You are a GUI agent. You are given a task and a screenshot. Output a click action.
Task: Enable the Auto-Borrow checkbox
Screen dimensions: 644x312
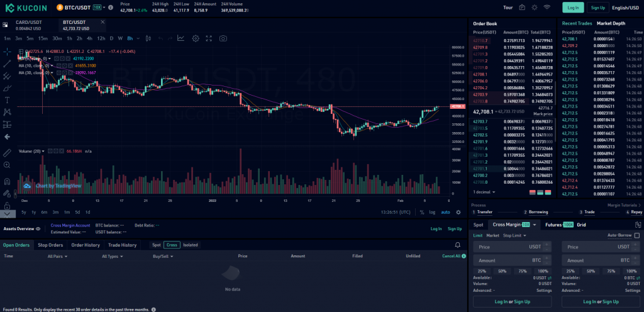[637, 235]
